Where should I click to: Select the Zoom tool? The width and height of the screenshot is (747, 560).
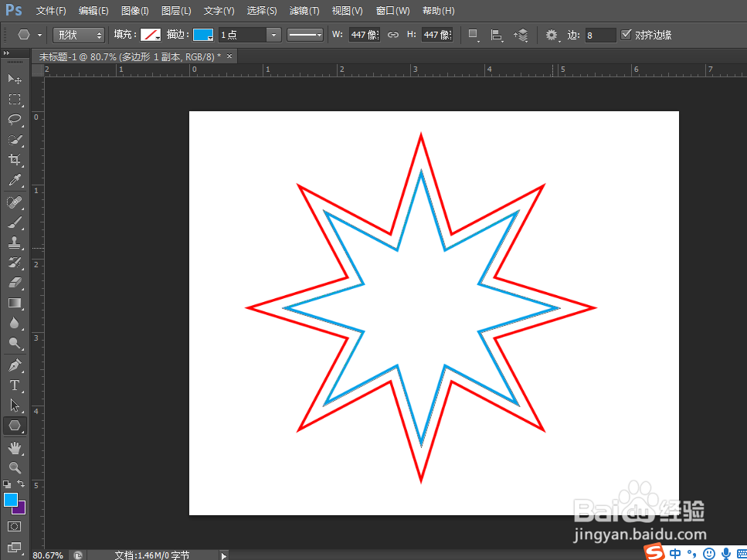[15, 467]
